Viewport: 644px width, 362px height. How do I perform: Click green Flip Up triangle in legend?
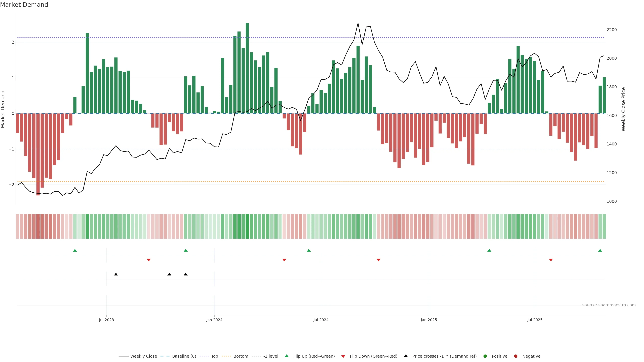(x=287, y=356)
